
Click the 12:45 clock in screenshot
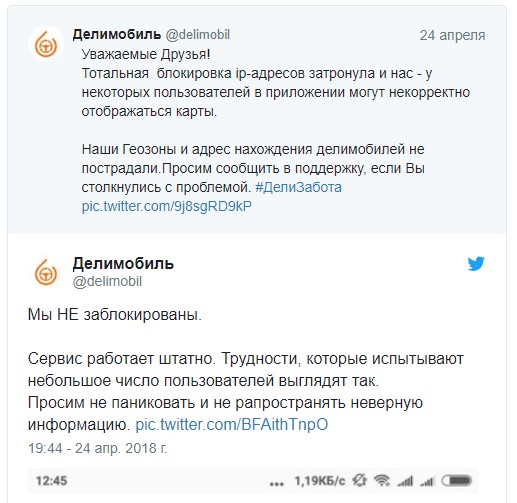(52, 481)
